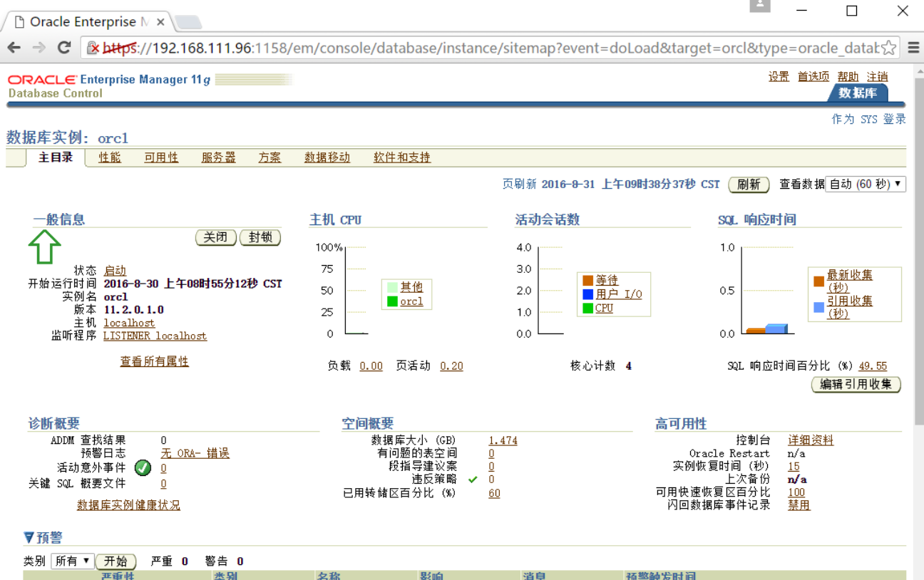Image resolution: width=924 pixels, height=580 pixels.
Task: Click the browser back arrow
Action: pyautogui.click(x=14, y=48)
